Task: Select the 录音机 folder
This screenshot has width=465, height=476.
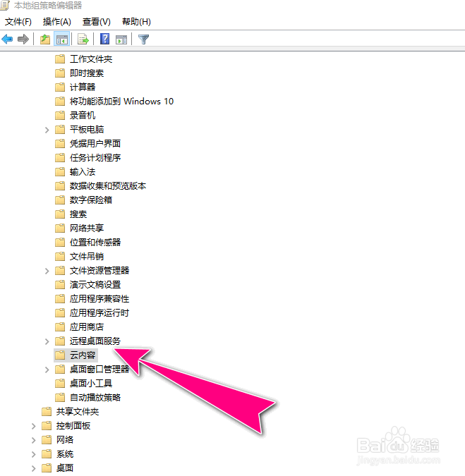Action: [83, 116]
